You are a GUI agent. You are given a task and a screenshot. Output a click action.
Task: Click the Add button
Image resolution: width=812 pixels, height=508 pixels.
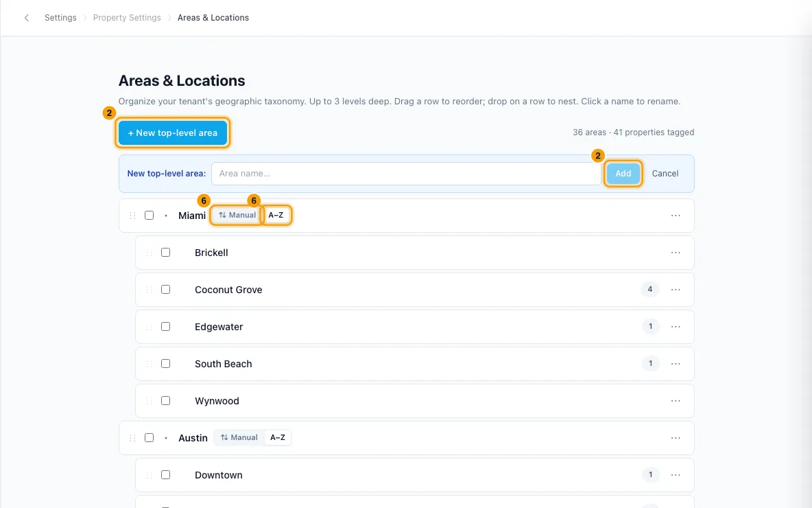(x=623, y=174)
